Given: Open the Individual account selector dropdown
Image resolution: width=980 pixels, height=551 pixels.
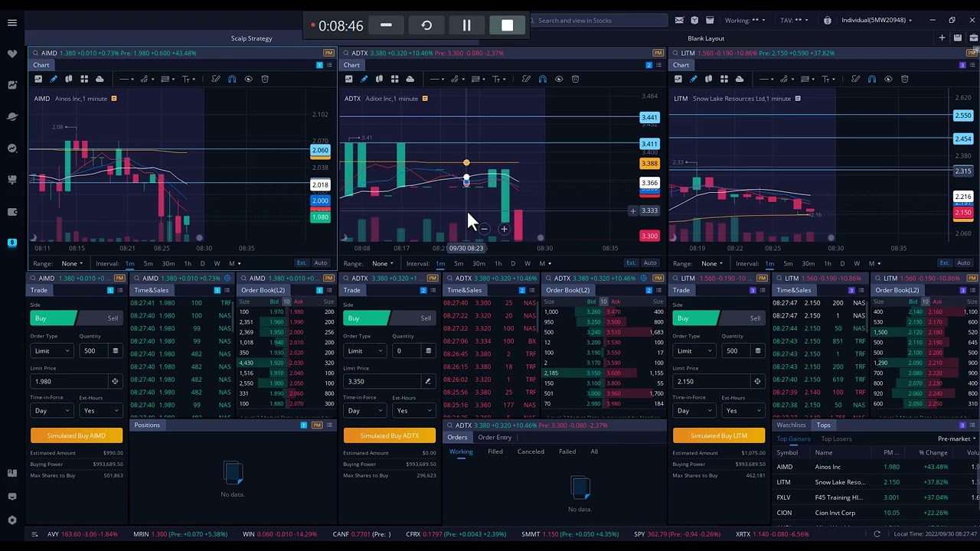Looking at the screenshot, I should tap(877, 21).
